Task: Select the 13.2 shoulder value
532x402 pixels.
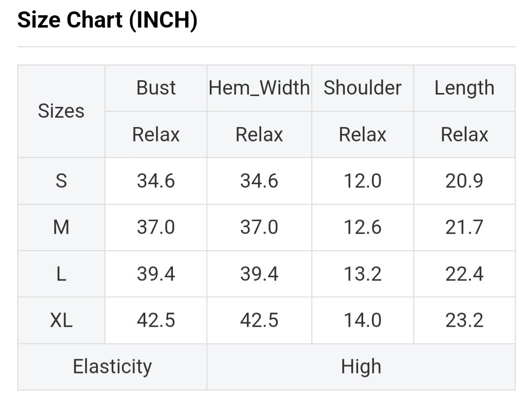Action: click(x=363, y=274)
